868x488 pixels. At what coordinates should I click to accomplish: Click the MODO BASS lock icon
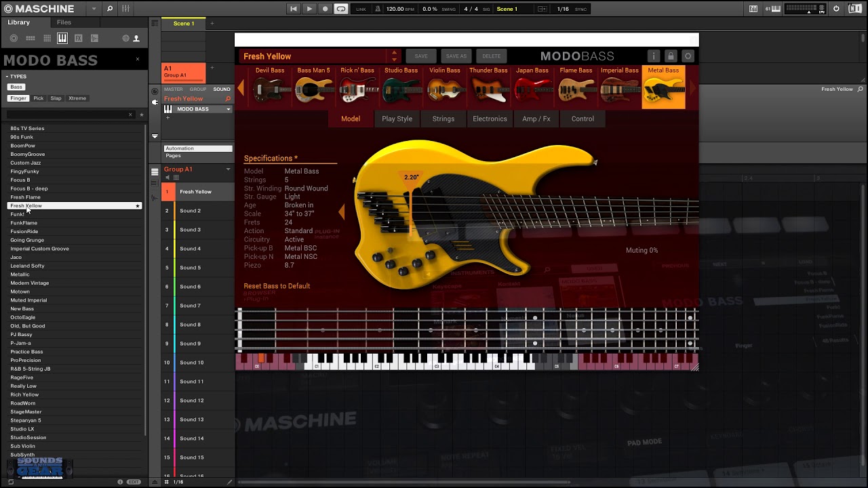[671, 56]
